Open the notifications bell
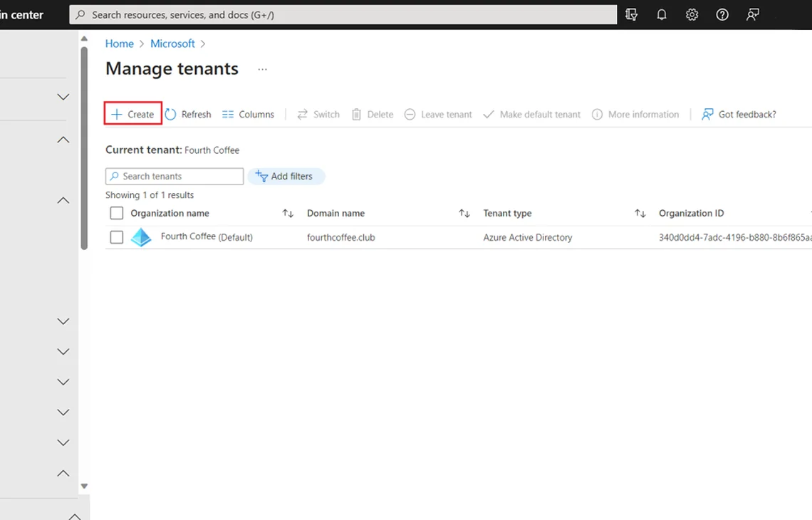The image size is (812, 520). (x=661, y=14)
